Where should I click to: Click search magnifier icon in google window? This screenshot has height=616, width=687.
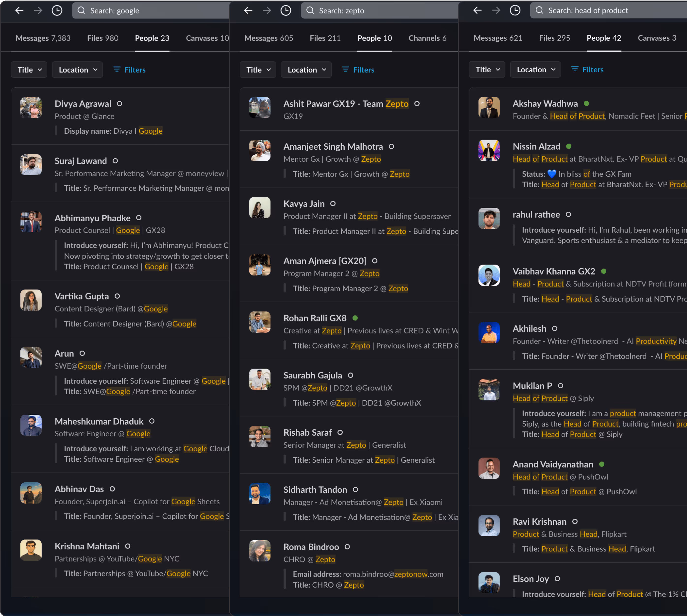81,11
